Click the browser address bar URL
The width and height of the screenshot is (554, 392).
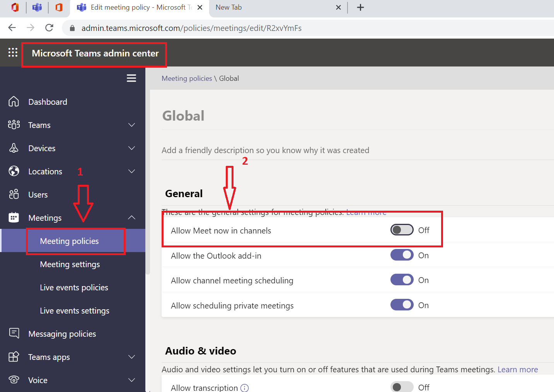point(191,28)
